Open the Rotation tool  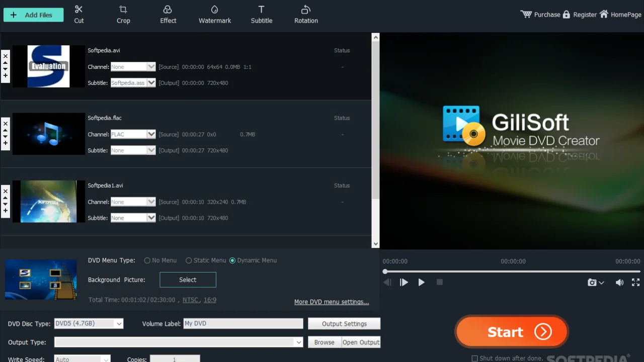[306, 14]
